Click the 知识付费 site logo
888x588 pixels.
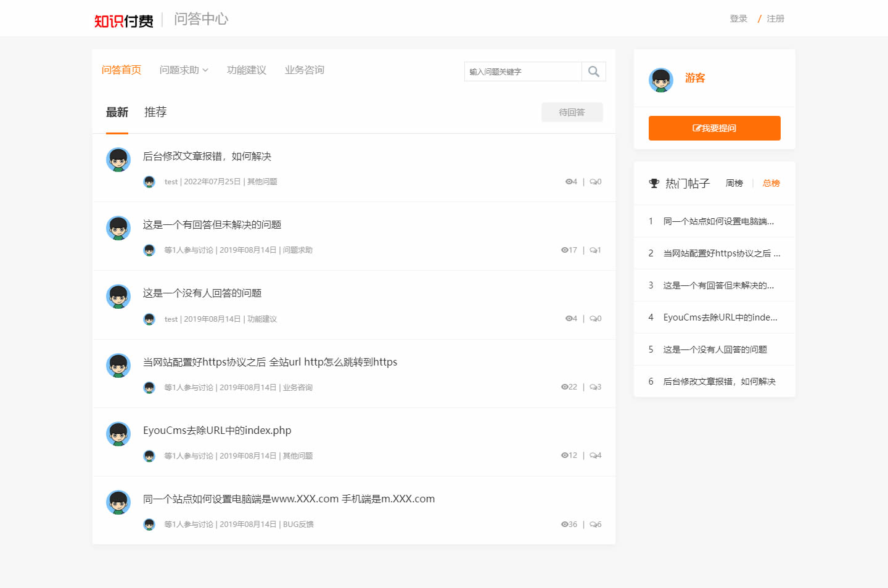pos(124,21)
